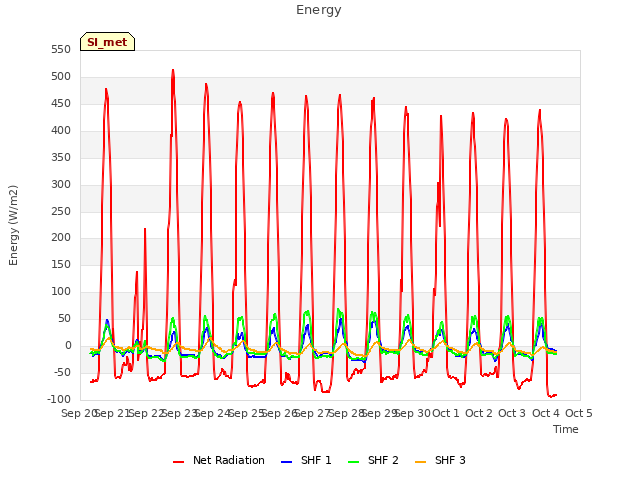Click the SI_met label tag
This screenshot has width=640, height=480.
point(107,42)
